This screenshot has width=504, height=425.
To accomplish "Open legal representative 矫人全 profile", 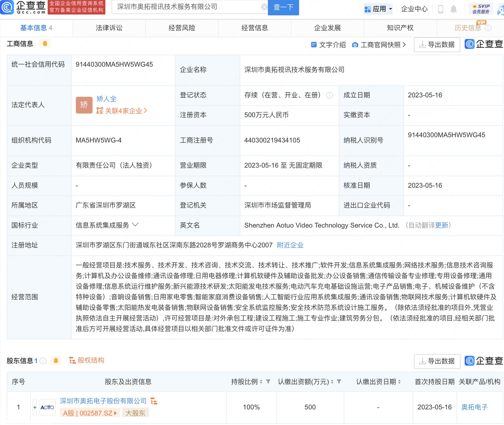I will [x=106, y=99].
